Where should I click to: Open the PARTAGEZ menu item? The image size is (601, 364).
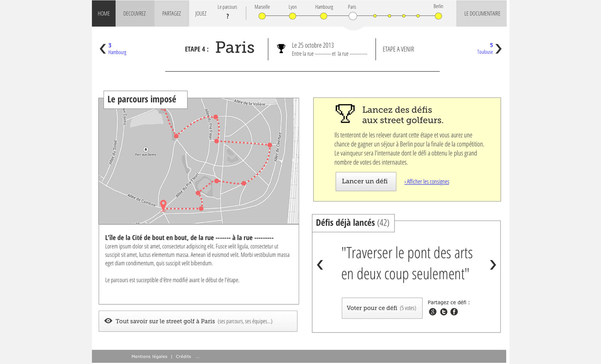[171, 13]
